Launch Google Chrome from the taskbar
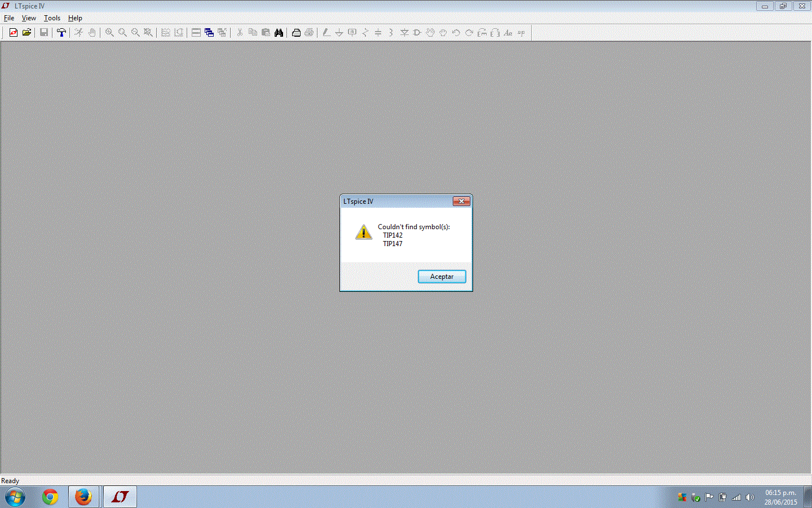Screen dimensions: 812x508 click(x=50, y=497)
